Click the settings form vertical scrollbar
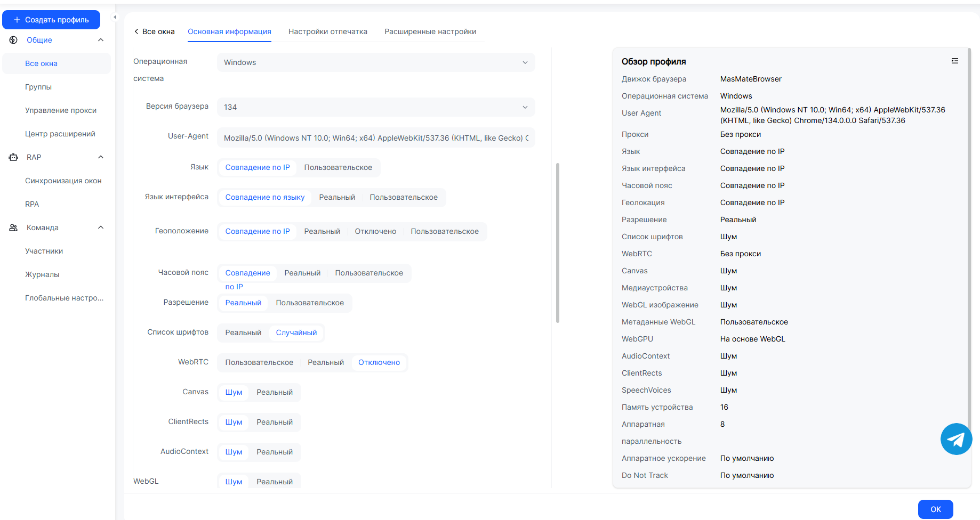Image resolution: width=980 pixels, height=520 pixels. (557, 242)
